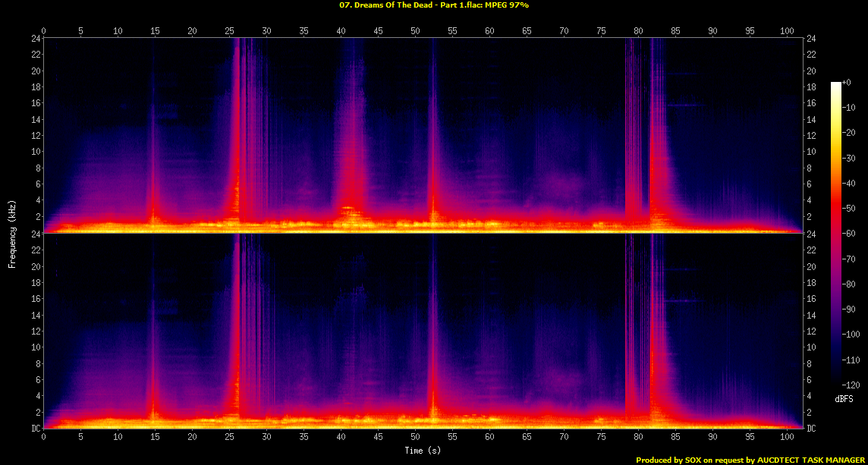
Task: Click 12 kHz label on upper-left frequency axis
Action: point(34,135)
